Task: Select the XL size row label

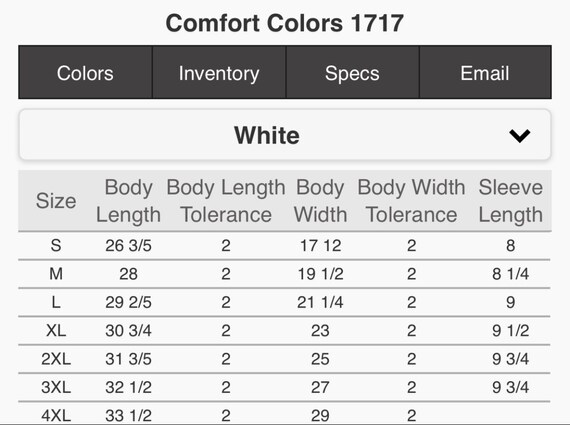Action: coord(56,330)
